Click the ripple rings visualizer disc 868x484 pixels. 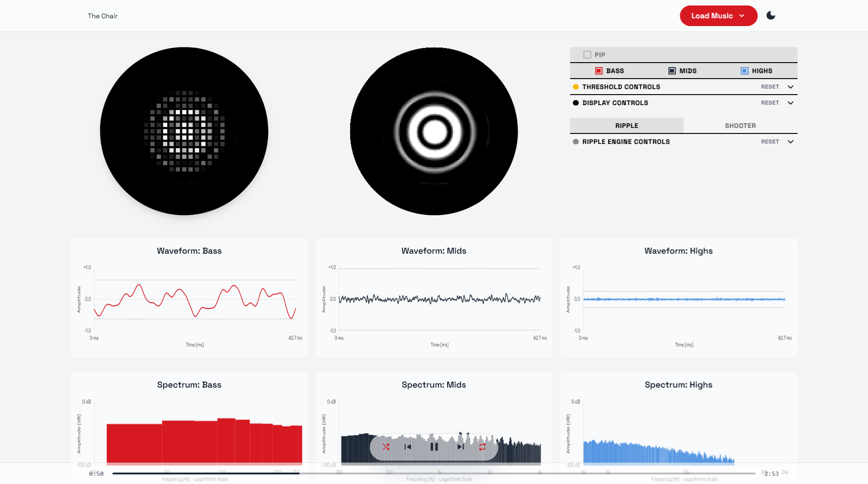point(434,132)
